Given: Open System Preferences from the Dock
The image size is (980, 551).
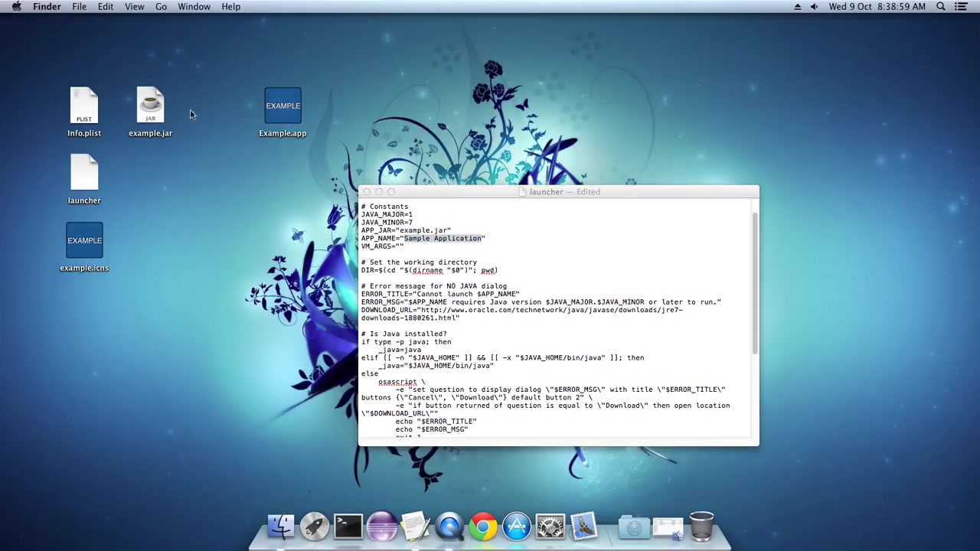Looking at the screenshot, I should [550, 526].
